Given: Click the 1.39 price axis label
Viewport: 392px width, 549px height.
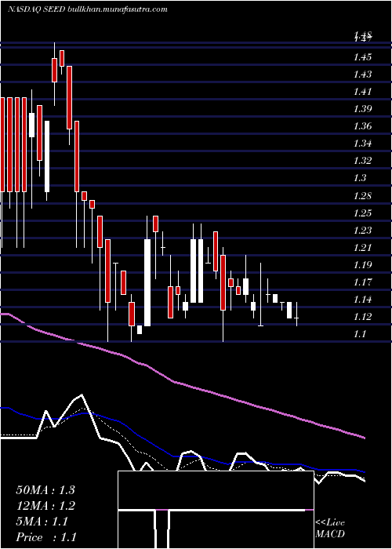Looking at the screenshot, I should pos(362,109).
